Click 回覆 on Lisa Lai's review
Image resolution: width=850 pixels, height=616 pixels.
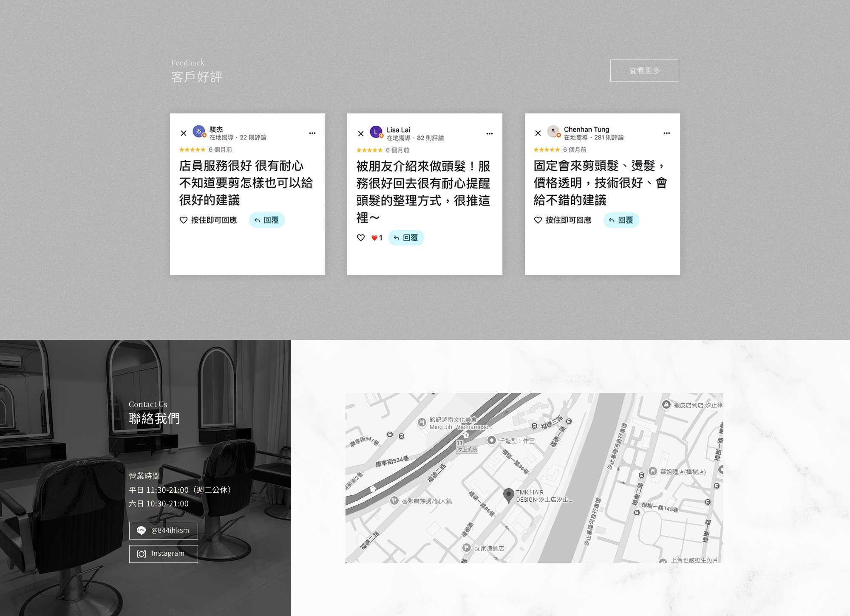click(406, 238)
